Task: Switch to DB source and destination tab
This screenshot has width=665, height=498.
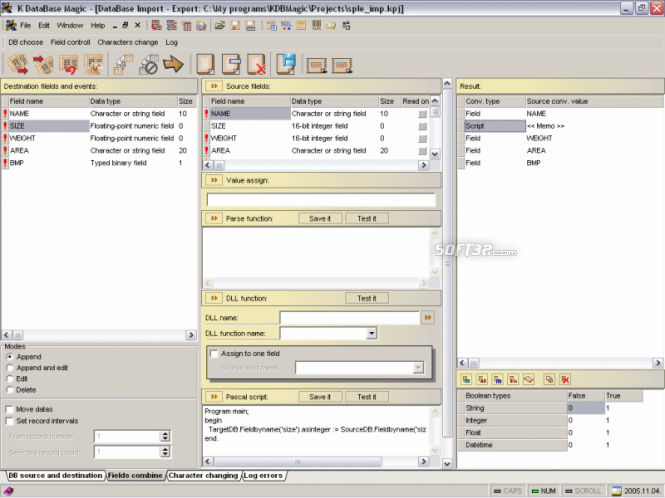Action: point(55,476)
